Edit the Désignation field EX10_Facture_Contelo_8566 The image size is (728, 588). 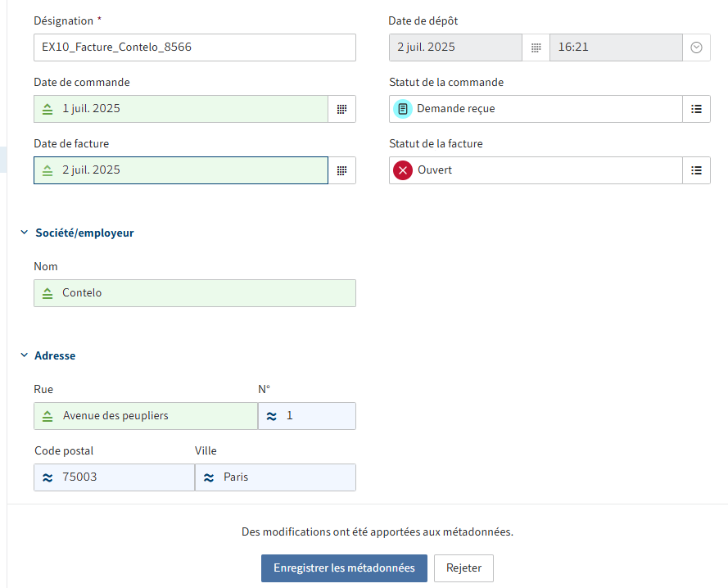coord(195,47)
